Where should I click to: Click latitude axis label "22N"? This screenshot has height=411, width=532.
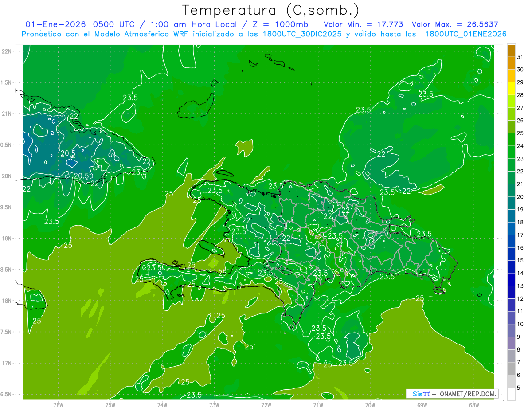(8, 51)
